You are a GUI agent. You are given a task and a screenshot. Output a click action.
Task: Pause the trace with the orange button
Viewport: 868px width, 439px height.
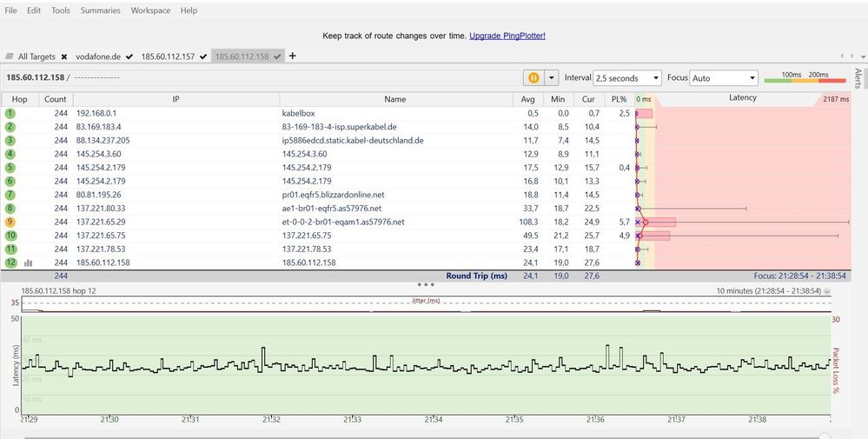click(x=533, y=77)
